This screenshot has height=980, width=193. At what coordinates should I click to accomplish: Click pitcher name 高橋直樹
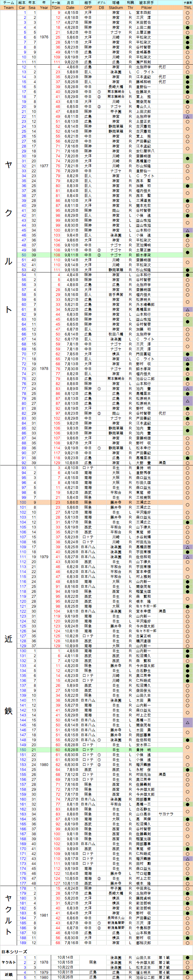tap(143, 547)
